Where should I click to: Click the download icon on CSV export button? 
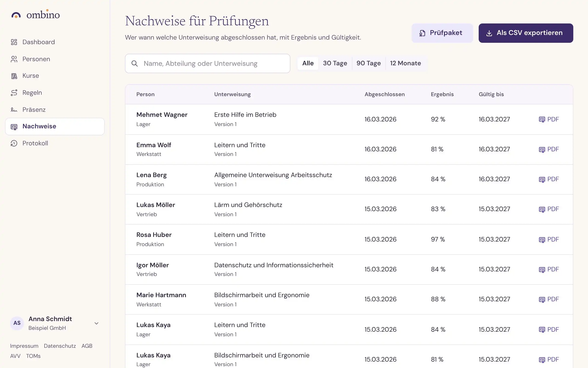click(489, 33)
